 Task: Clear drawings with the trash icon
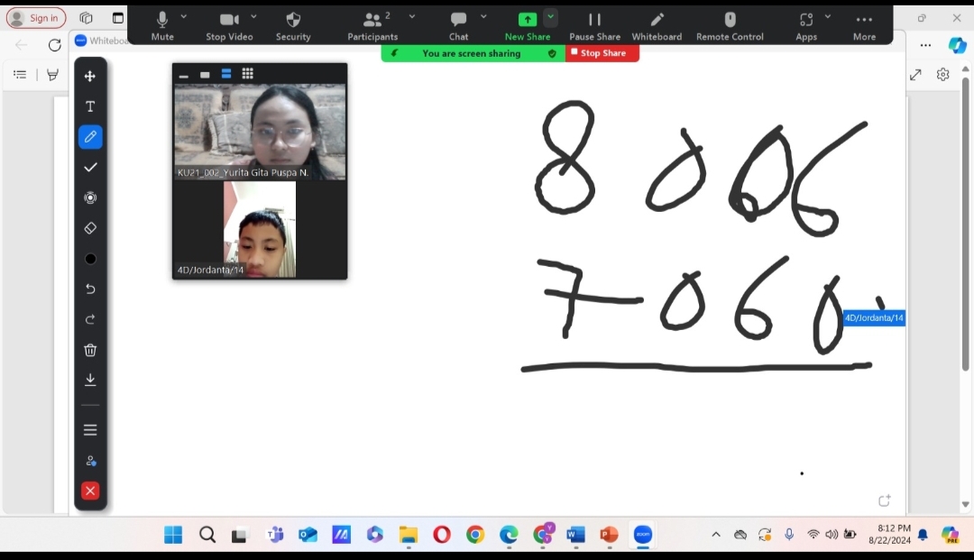tap(90, 350)
